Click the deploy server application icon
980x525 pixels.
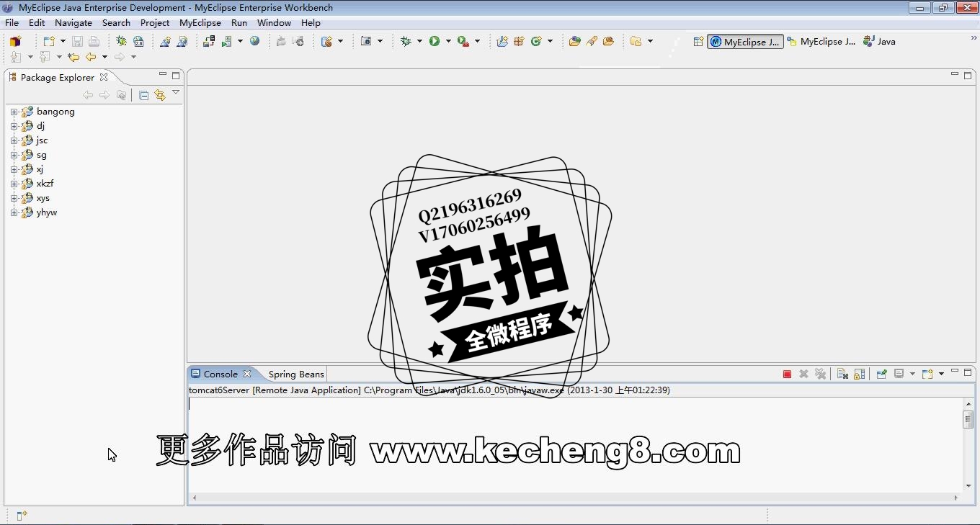point(209,41)
